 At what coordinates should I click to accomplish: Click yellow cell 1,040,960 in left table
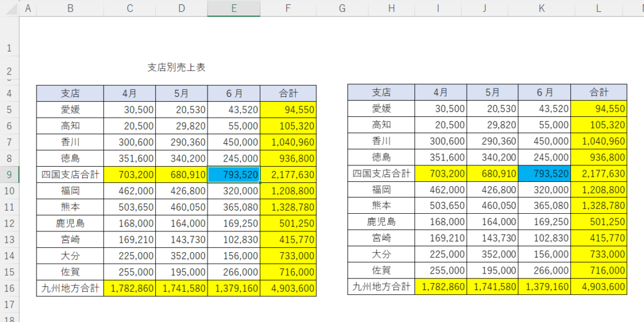click(x=288, y=142)
